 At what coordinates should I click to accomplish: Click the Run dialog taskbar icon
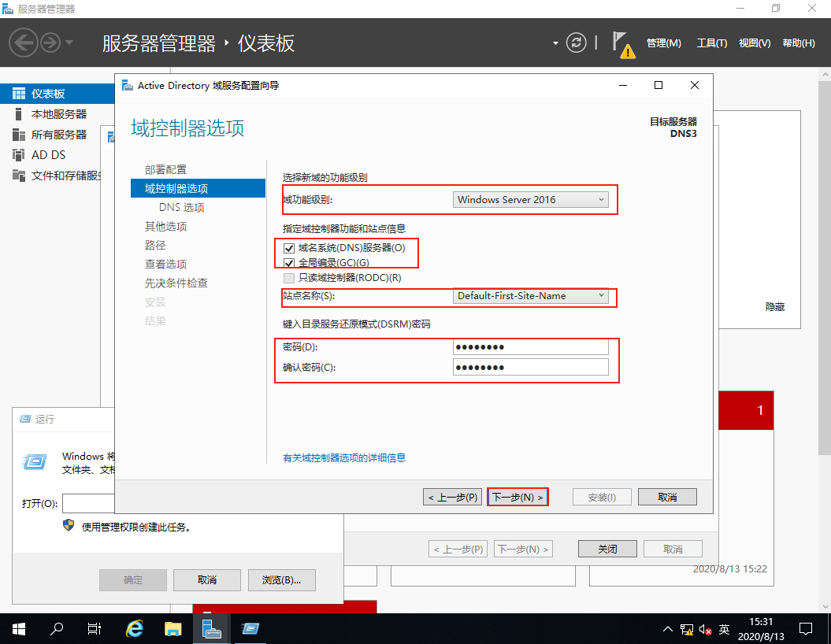pos(250,629)
